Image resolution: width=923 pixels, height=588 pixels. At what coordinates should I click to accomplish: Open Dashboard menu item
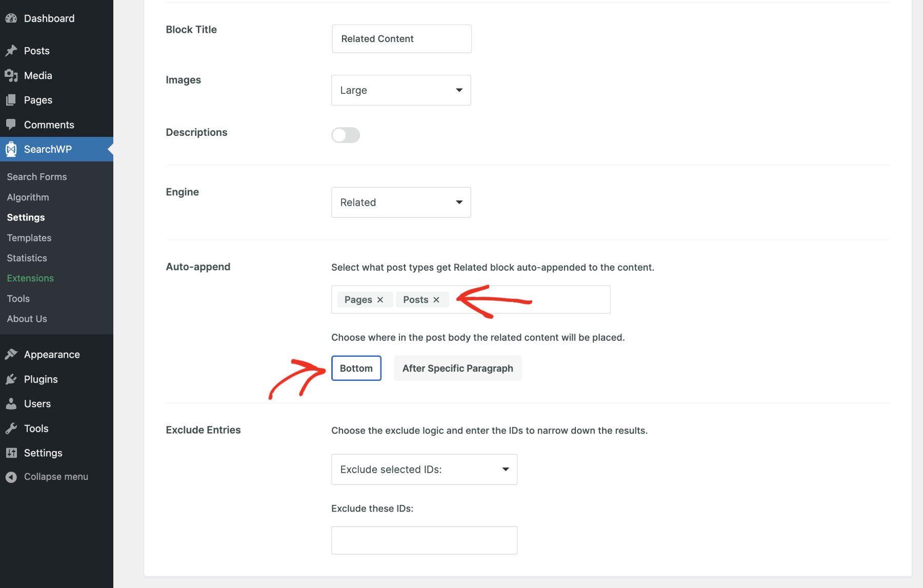(56, 18)
